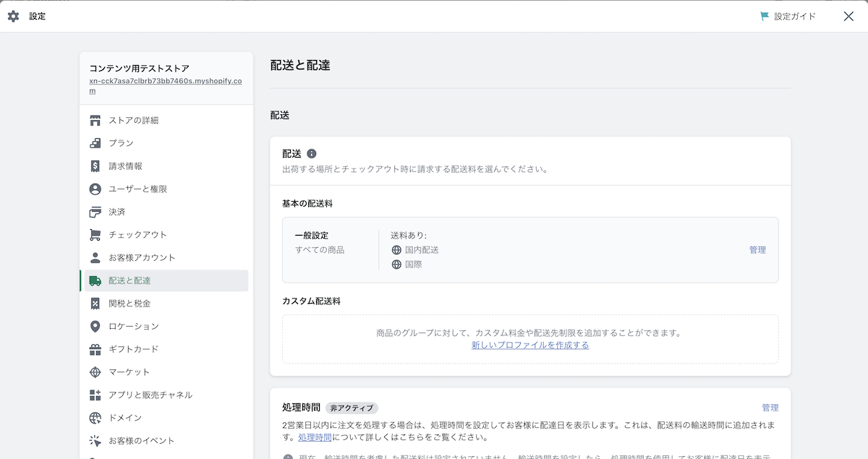Screen dimensions: 868x459
Task: Click the globe icon beside 国際
Action: click(396, 265)
